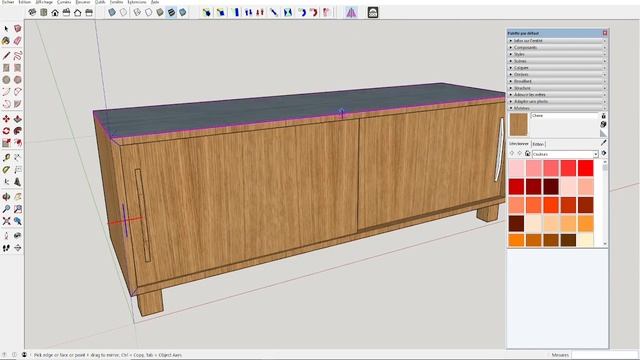This screenshot has height=360, width=640.
Task: Open the Affichage menu
Action: (44, 2)
